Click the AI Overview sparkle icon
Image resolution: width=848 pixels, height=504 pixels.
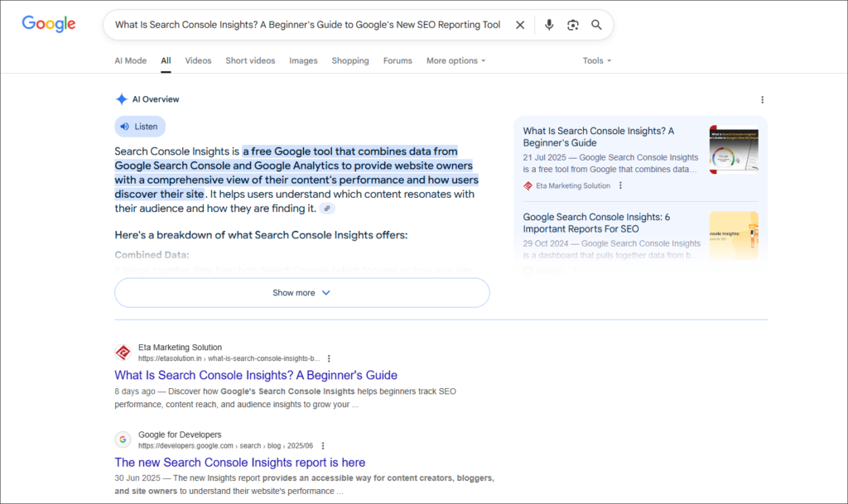[x=121, y=99]
